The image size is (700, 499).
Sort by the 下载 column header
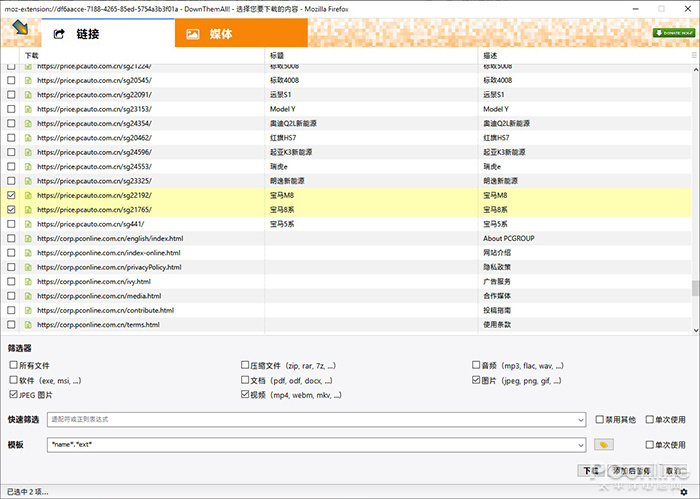[x=142, y=55]
